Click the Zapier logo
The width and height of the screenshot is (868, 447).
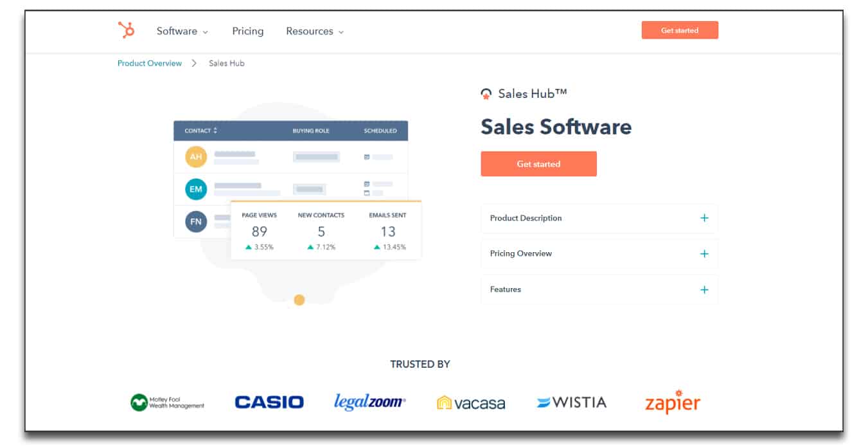(x=673, y=401)
